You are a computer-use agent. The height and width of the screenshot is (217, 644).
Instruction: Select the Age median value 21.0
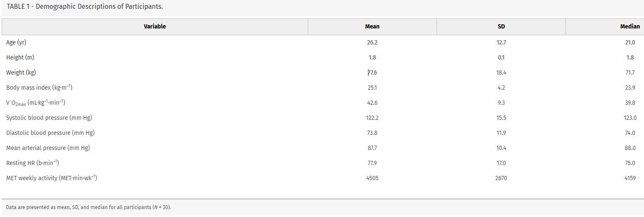[630, 42]
